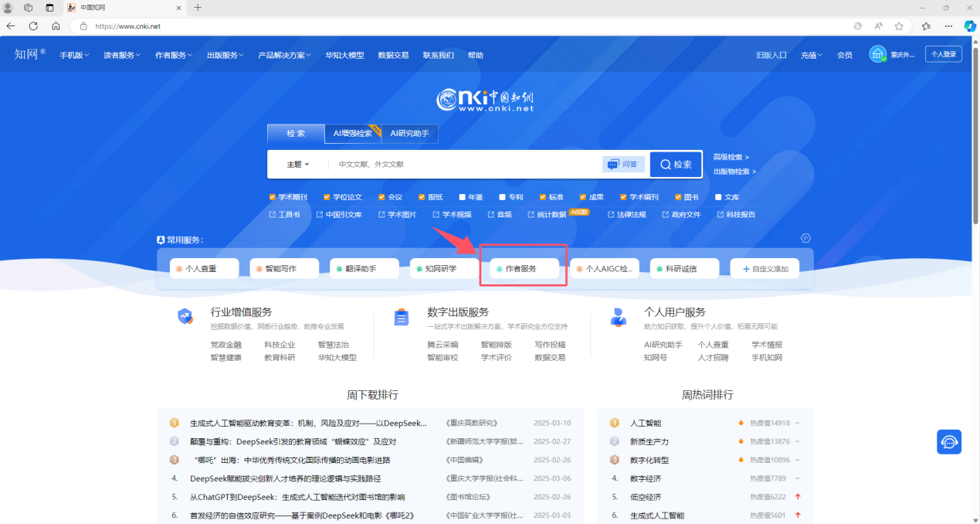
Task: Open the common services settings gear
Action: 806,238
